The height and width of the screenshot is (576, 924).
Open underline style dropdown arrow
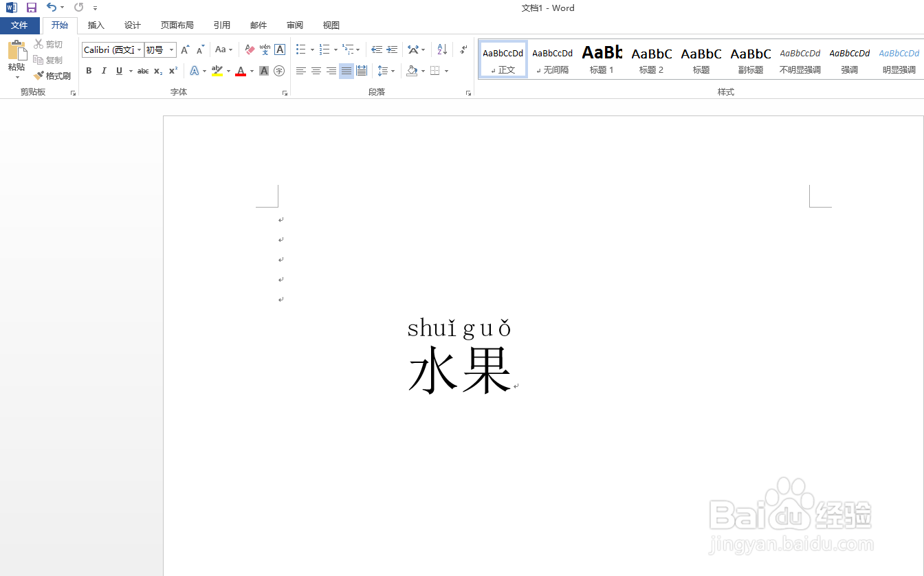pos(131,71)
